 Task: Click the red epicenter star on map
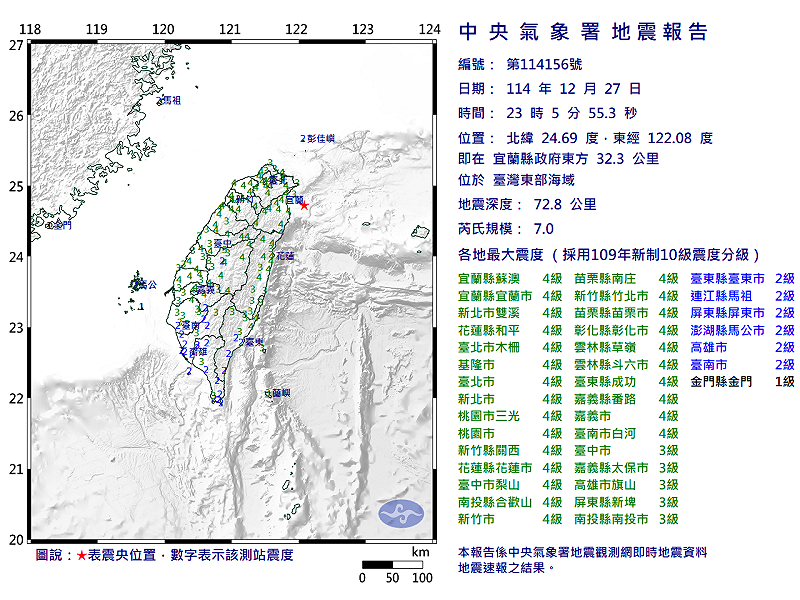[x=305, y=206]
